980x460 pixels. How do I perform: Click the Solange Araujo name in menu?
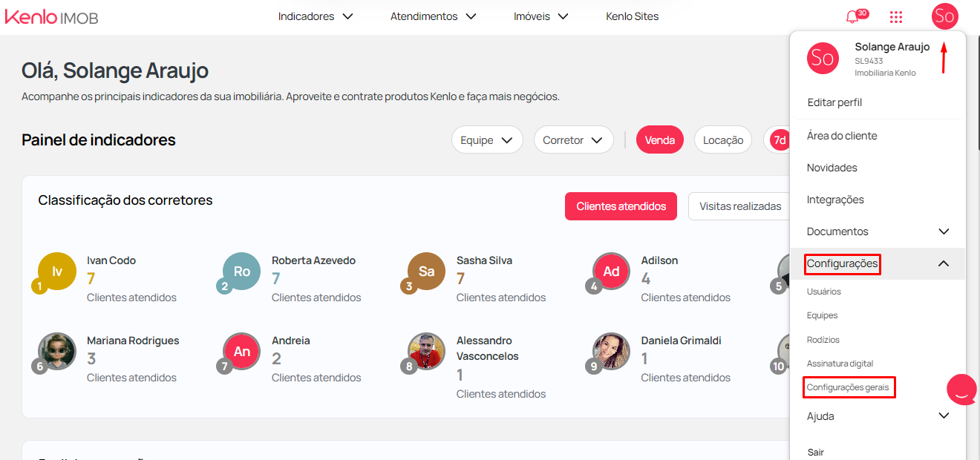pyautogui.click(x=892, y=47)
